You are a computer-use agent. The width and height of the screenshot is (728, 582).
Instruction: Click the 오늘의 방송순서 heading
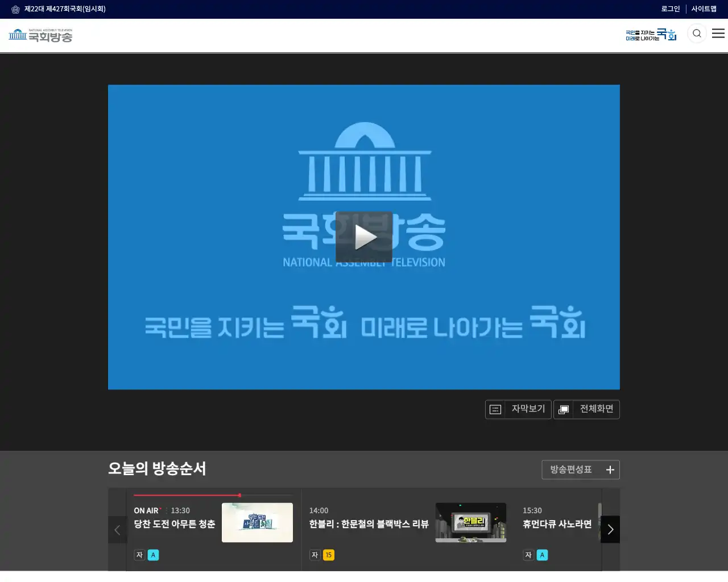[x=157, y=469]
